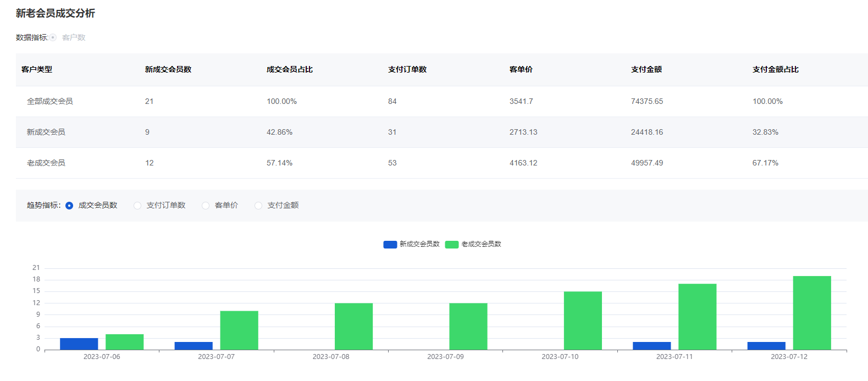Choose the 支付订单数 trend radio button
Viewport: 868px width, 381px height.
(x=137, y=206)
